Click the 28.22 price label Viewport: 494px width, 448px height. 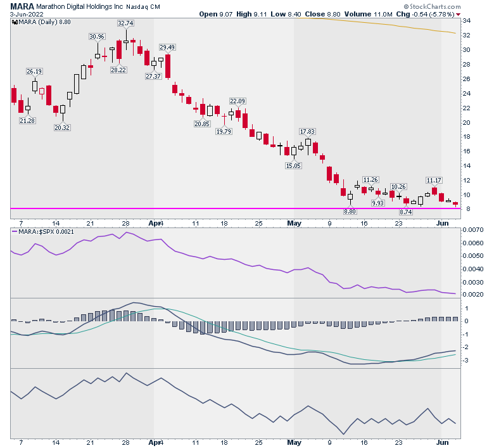[118, 70]
